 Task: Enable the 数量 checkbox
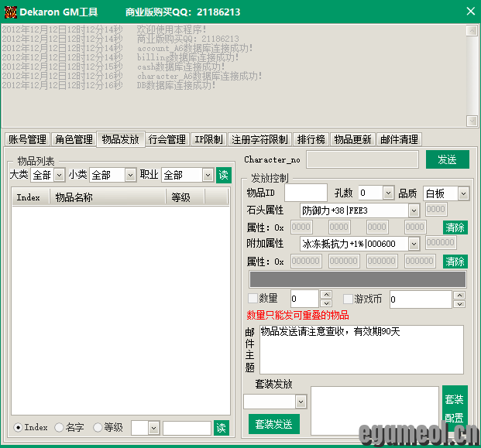coord(253,299)
